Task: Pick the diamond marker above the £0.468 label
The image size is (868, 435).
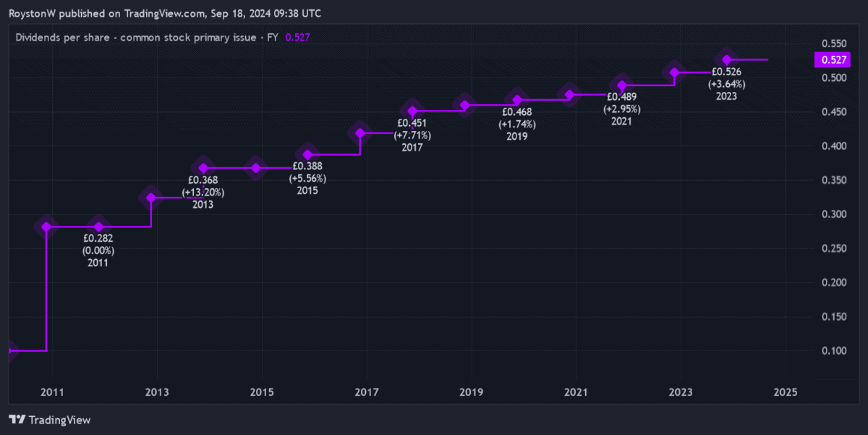Action: (x=517, y=100)
